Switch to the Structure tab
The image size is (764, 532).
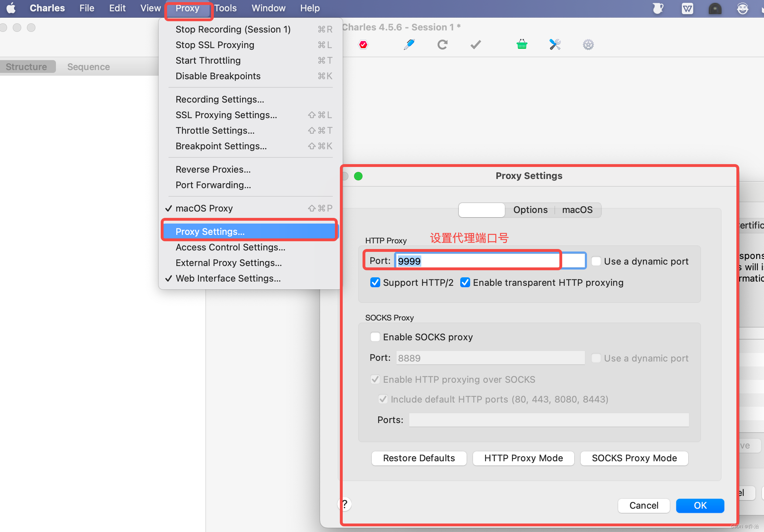click(26, 66)
